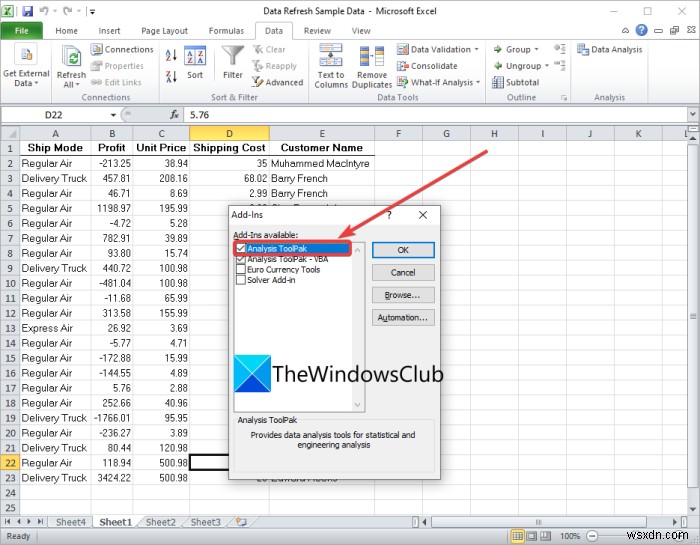Image resolution: width=700 pixels, height=545 pixels.
Task: Click the Undo icon in title bar
Action: [x=44, y=11]
